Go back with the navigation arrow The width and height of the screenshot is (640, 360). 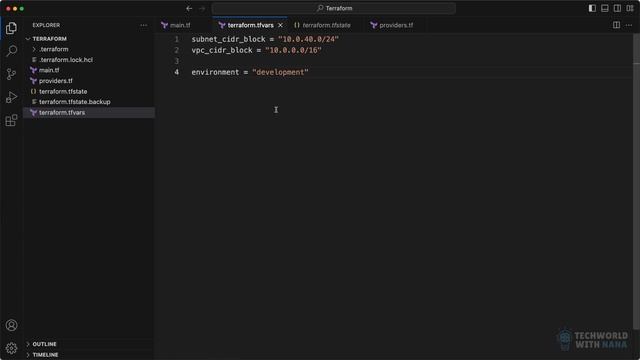tap(189, 8)
